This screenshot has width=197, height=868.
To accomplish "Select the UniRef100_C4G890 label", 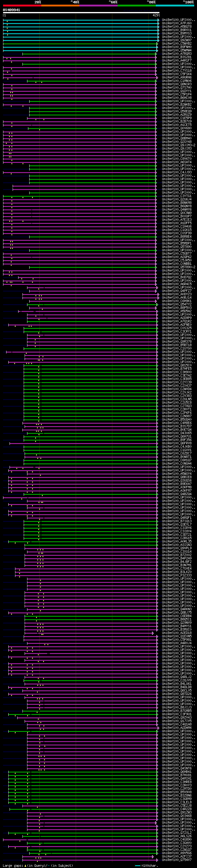I will [177, 840].
